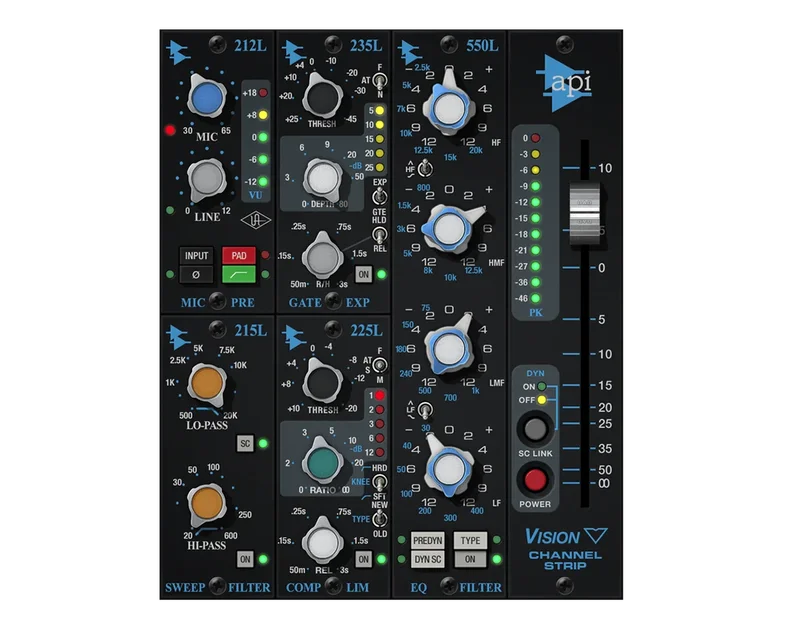This screenshot has width=800, height=628.
Task: Flip the EXP/GTE mode switch
Action: [379, 196]
